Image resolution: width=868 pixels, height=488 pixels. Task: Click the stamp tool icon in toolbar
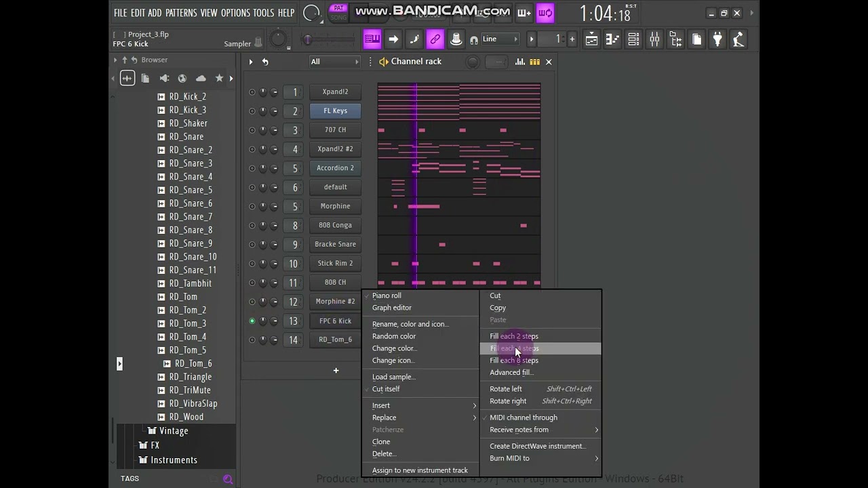point(456,39)
